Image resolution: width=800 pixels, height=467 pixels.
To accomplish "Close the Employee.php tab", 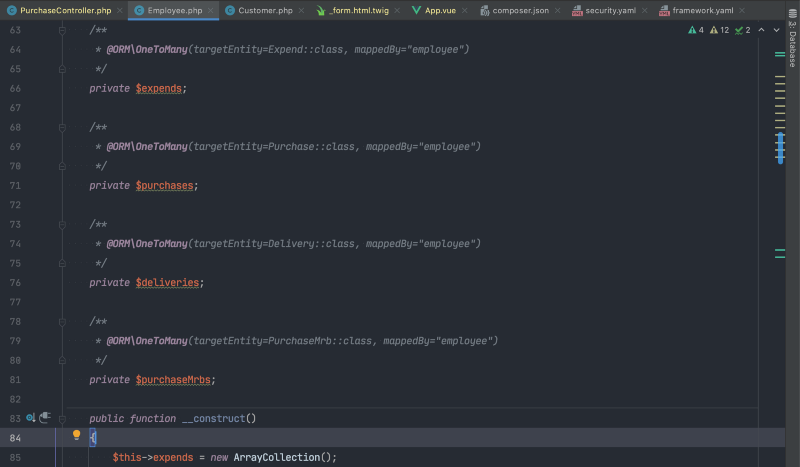I will pyautogui.click(x=210, y=10).
